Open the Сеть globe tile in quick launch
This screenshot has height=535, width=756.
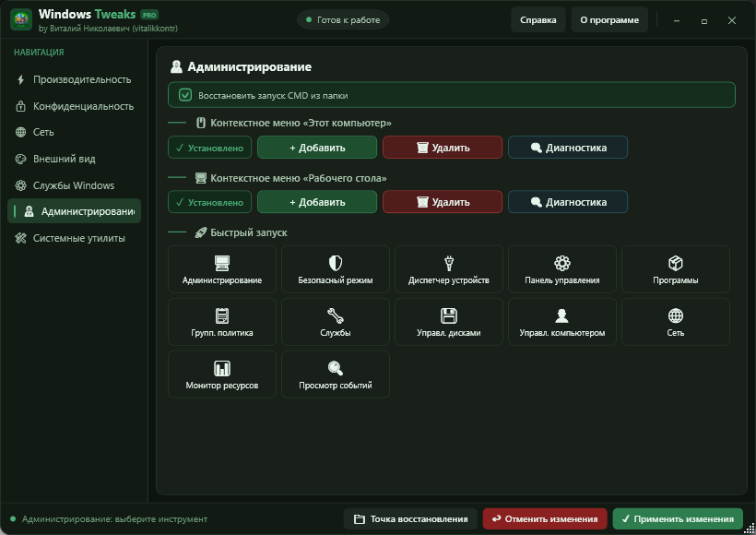[x=675, y=322]
